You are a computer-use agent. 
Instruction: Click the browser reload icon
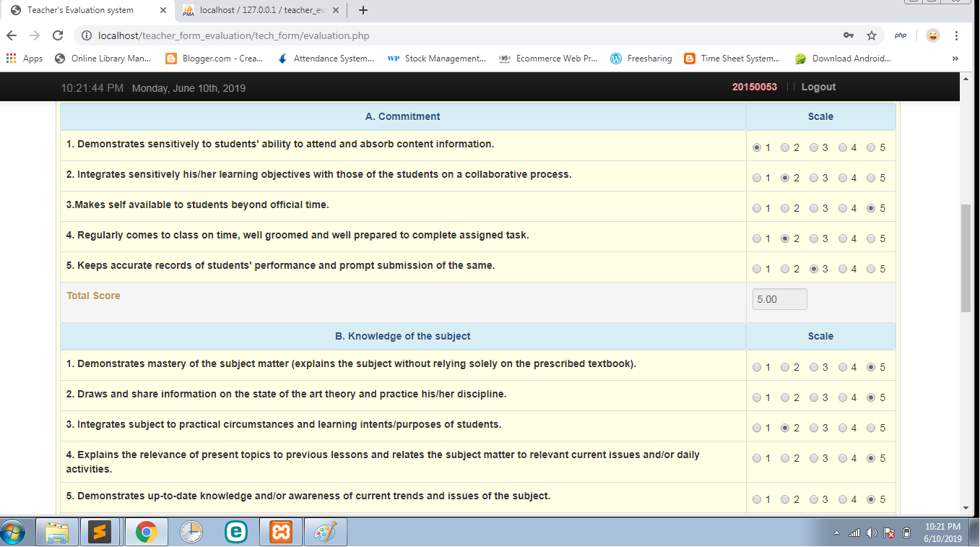click(x=57, y=35)
